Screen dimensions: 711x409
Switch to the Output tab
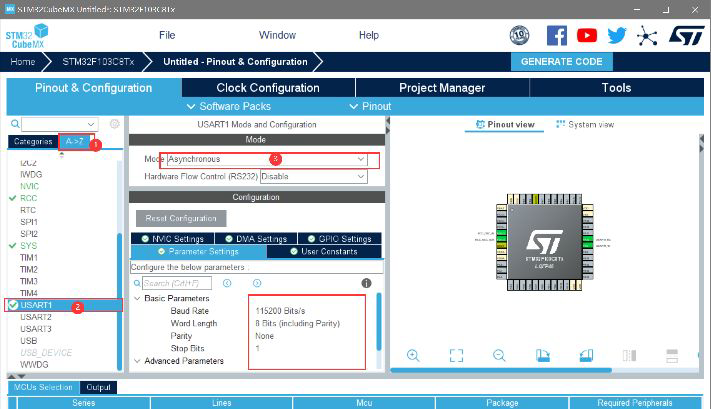[x=98, y=387]
